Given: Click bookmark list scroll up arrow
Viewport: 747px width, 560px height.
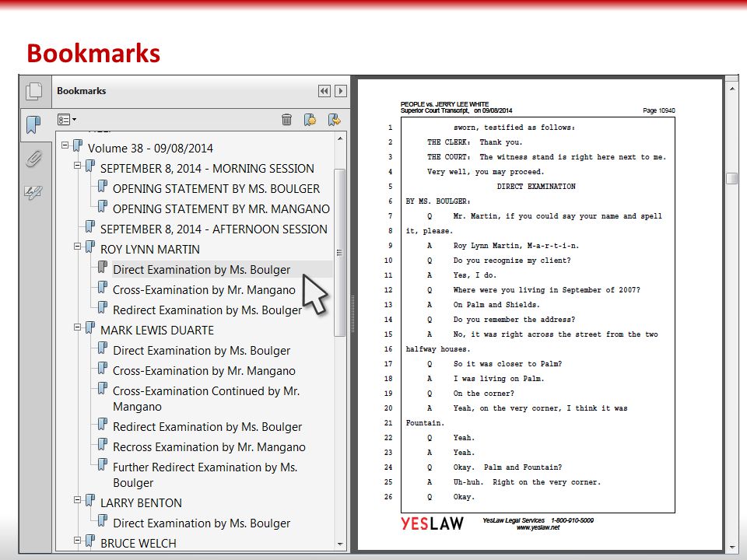Looking at the screenshot, I should pos(340,138).
